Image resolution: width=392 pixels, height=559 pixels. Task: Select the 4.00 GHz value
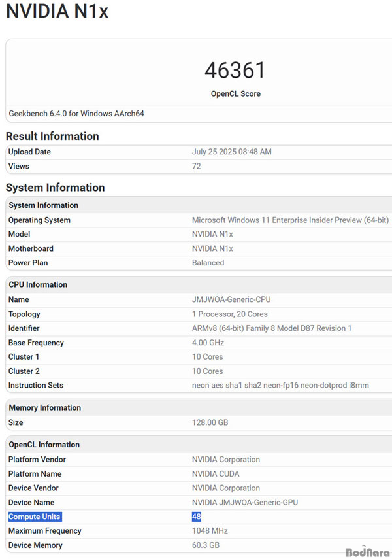(x=208, y=343)
